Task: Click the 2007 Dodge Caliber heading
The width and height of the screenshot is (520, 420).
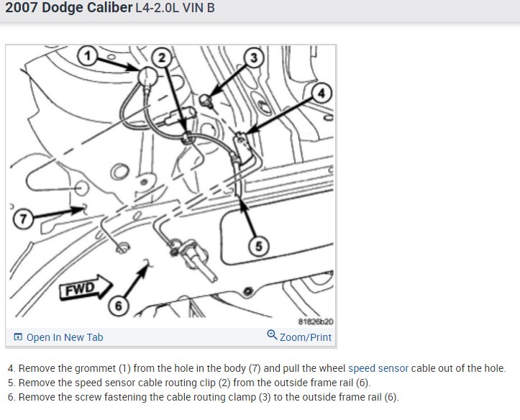Action: point(69,8)
